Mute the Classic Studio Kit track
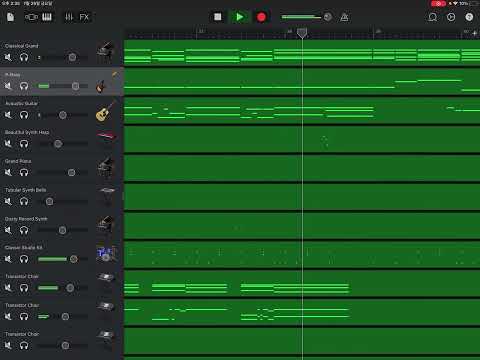The height and width of the screenshot is (360, 480). 8,259
